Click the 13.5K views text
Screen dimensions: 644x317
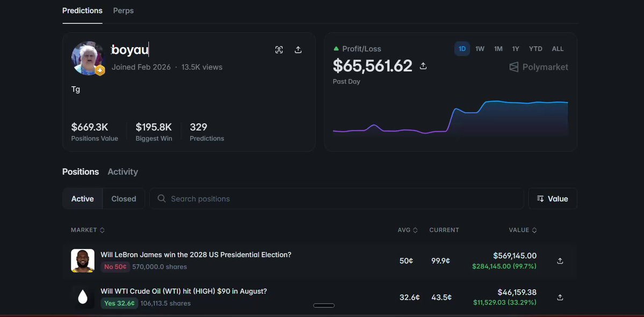point(201,67)
